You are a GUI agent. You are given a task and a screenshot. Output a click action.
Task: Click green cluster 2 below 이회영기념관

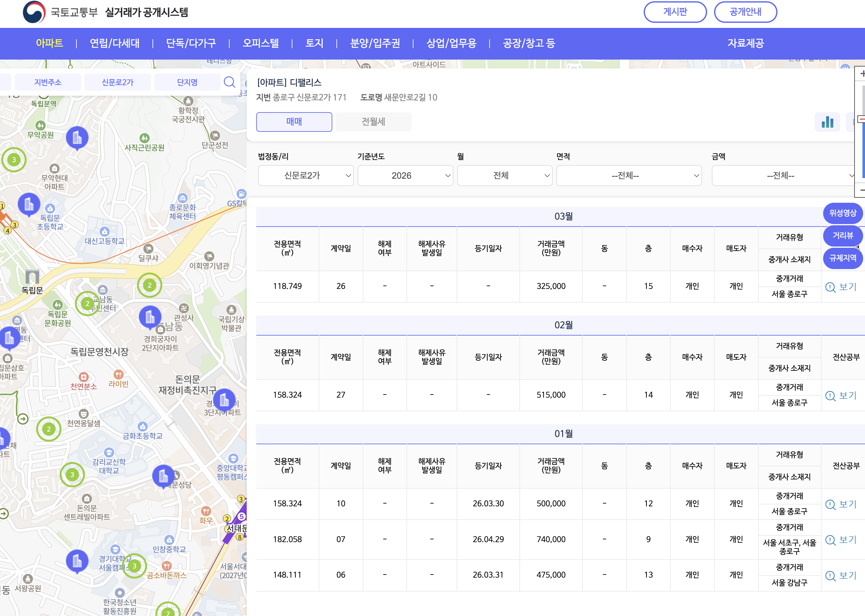pos(150,285)
